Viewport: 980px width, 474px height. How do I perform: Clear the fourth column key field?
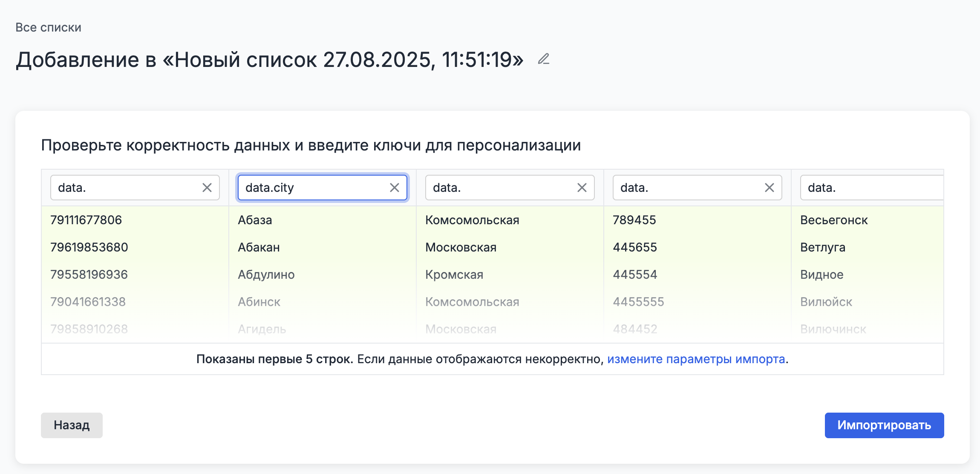coord(770,188)
